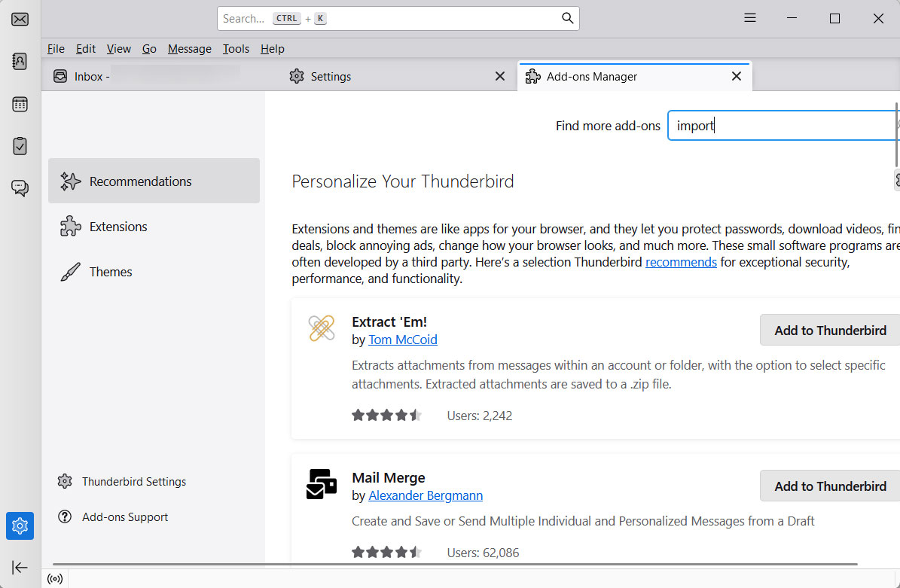Screen dimensions: 900x588
Task: Click the search magnifier in the top bar
Action: [567, 17]
